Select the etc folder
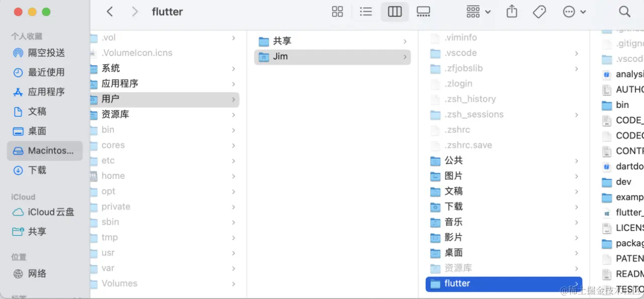644x299 pixels. coord(165,161)
